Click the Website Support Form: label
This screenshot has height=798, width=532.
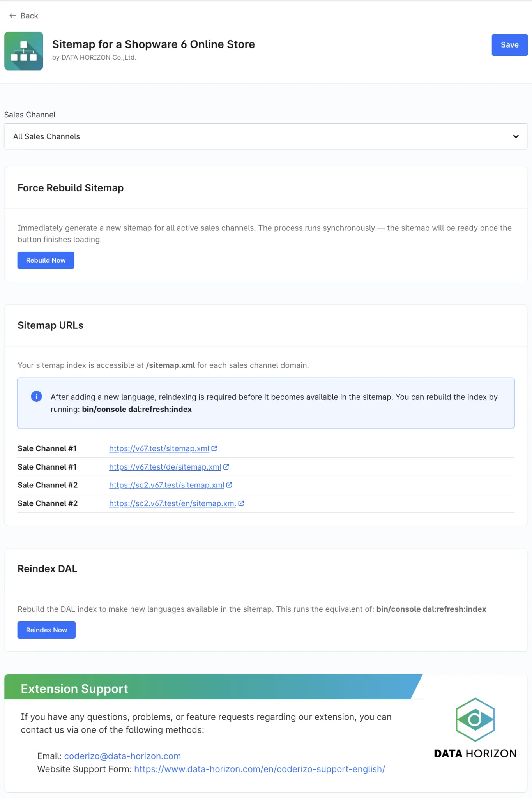point(85,769)
